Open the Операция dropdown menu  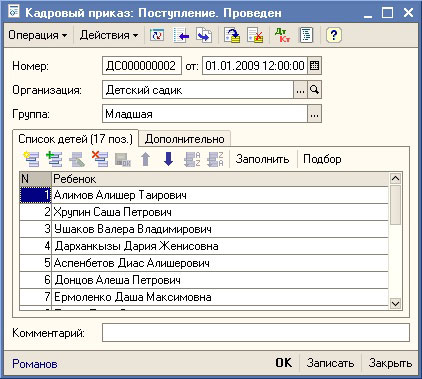(38, 35)
